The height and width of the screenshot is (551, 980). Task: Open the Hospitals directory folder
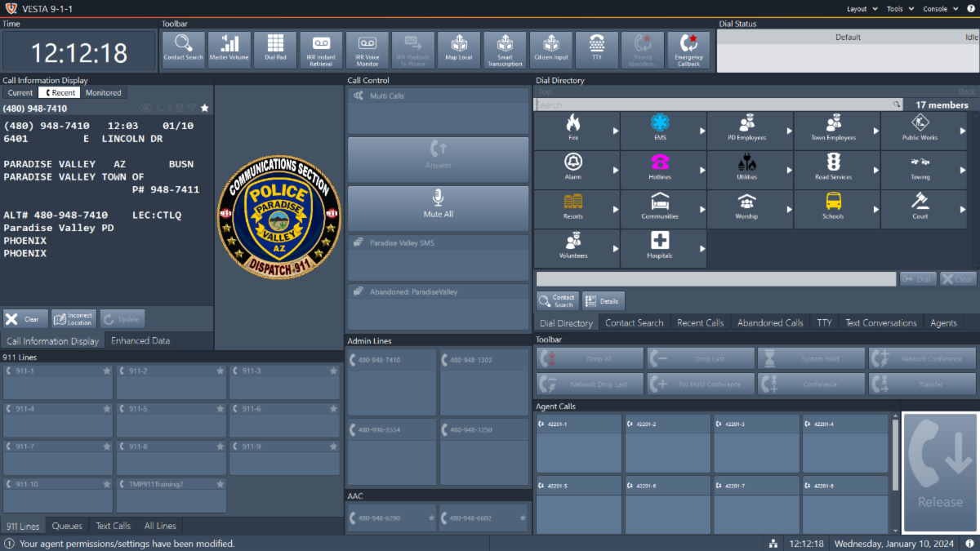coord(663,248)
